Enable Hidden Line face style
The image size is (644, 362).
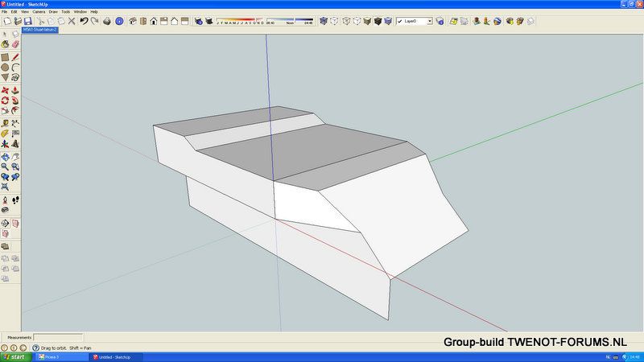(357, 21)
